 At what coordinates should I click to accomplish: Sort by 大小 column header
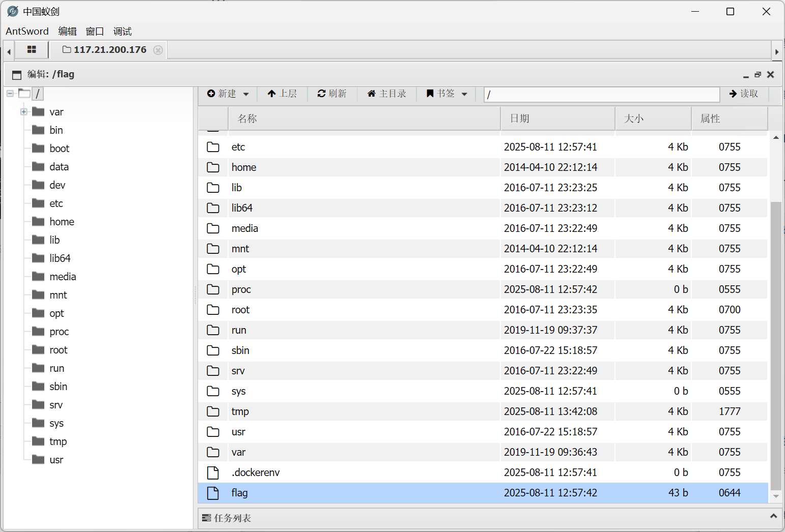coord(653,119)
